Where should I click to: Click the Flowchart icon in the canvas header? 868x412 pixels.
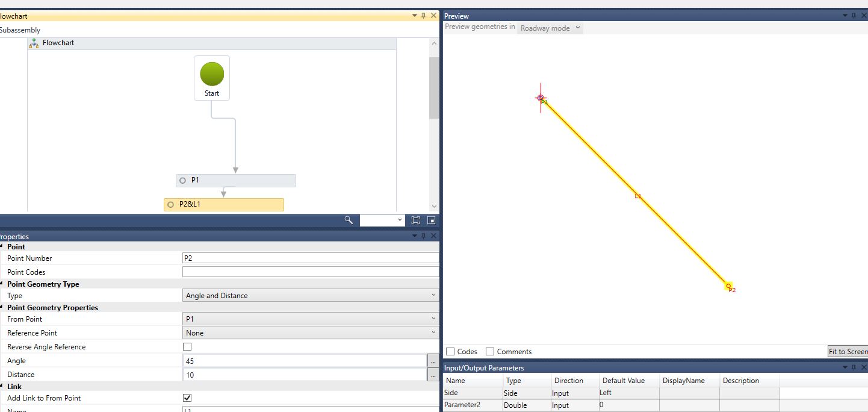[34, 43]
